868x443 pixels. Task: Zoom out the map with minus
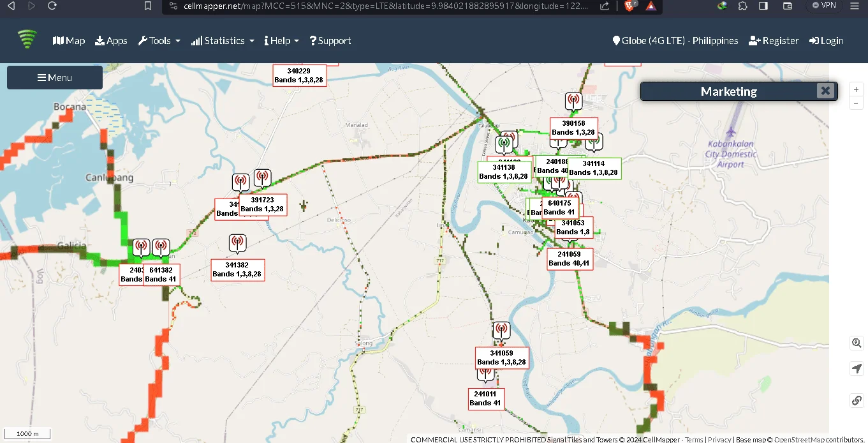click(x=857, y=103)
